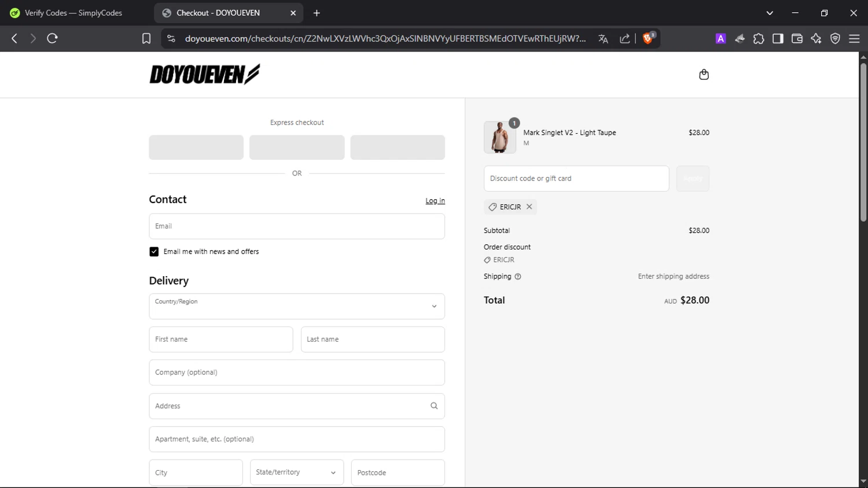Screen dimensions: 868x488
Task: Click the share page icon
Action: pyautogui.click(x=625, y=39)
